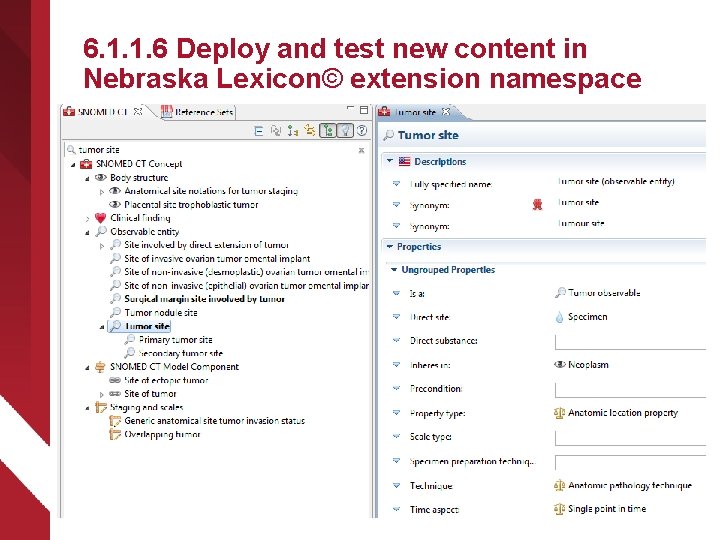Click the empty Scale type field
Image resolution: width=720 pixels, height=540 pixels.
point(630,438)
